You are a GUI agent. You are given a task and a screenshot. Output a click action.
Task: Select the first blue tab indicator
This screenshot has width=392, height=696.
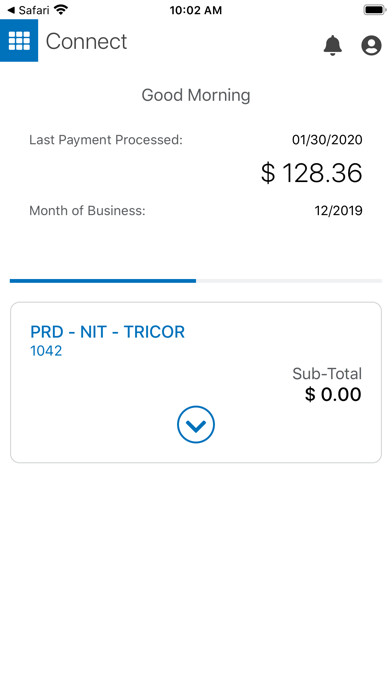pyautogui.click(x=103, y=281)
